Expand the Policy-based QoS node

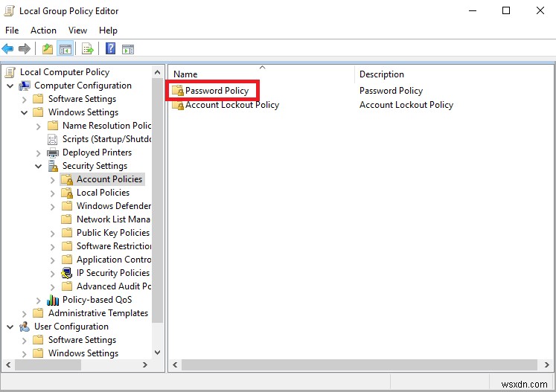point(38,301)
